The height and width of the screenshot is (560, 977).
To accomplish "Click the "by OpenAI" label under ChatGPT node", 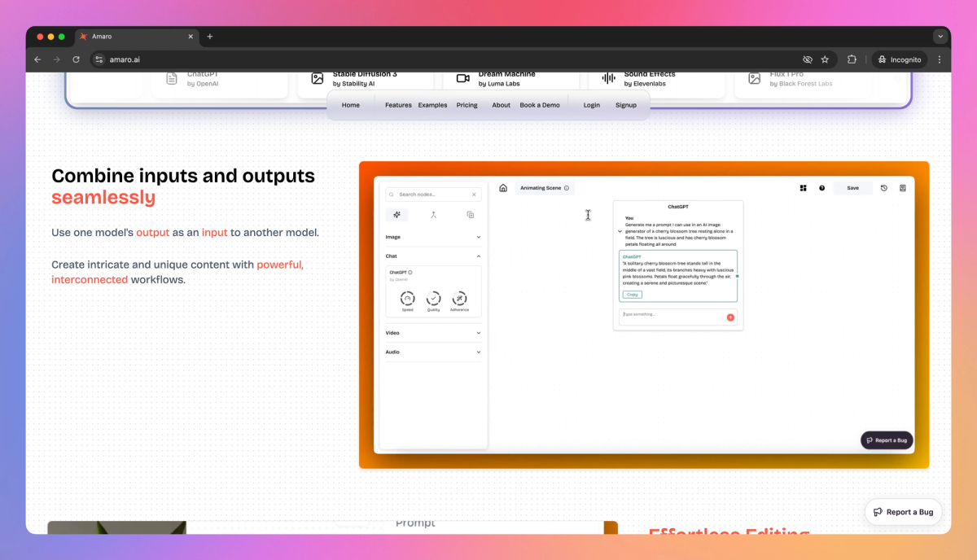I will [x=399, y=279].
